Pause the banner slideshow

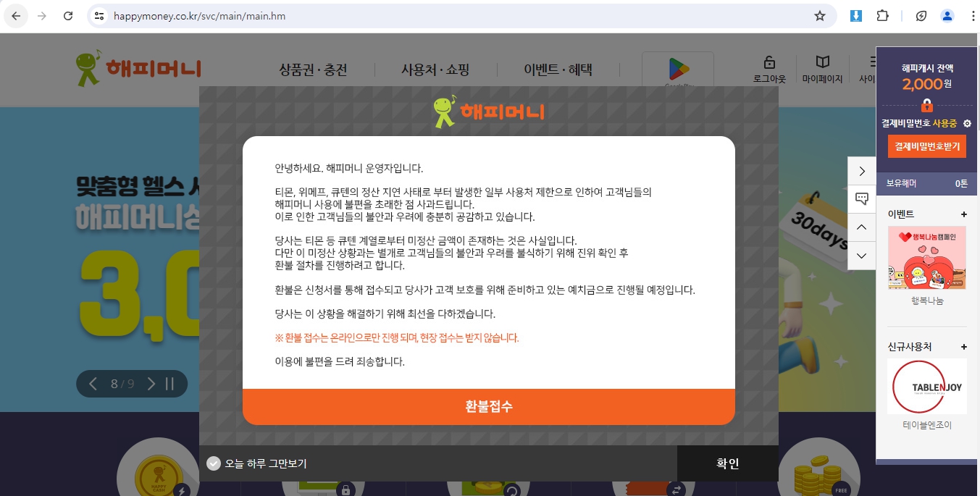[170, 384]
